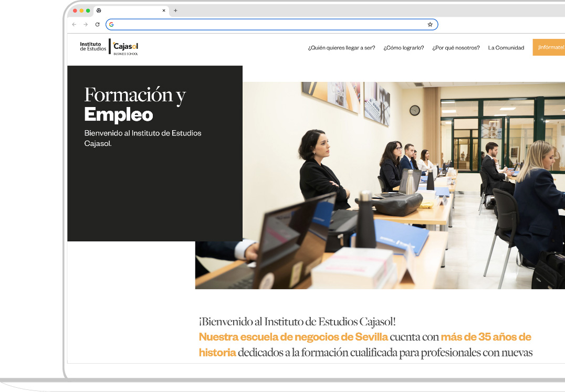Click the Google icon in the address bar
The height and width of the screenshot is (392, 565).
click(111, 25)
